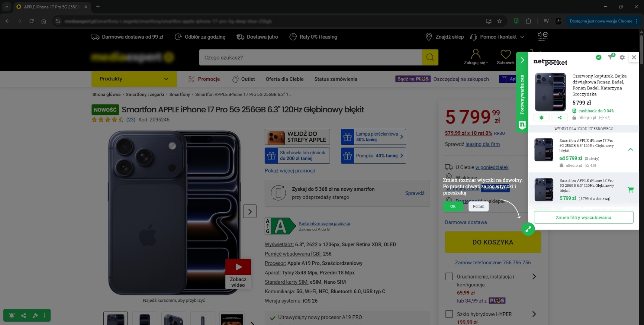The image size is (644, 325).
Task: Click green cart icon in netpocket offer
Action: 631,190
